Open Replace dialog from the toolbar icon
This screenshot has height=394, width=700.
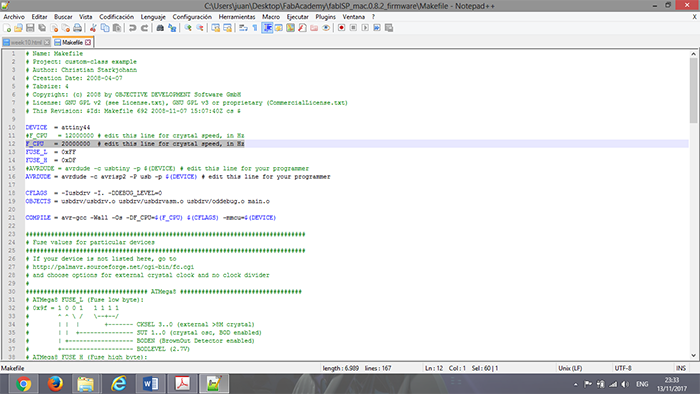[x=172, y=28]
